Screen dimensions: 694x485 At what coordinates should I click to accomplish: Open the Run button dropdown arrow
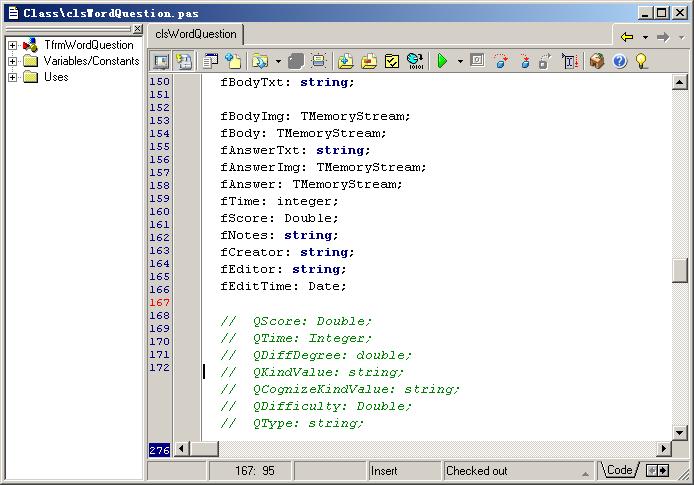[x=460, y=62]
